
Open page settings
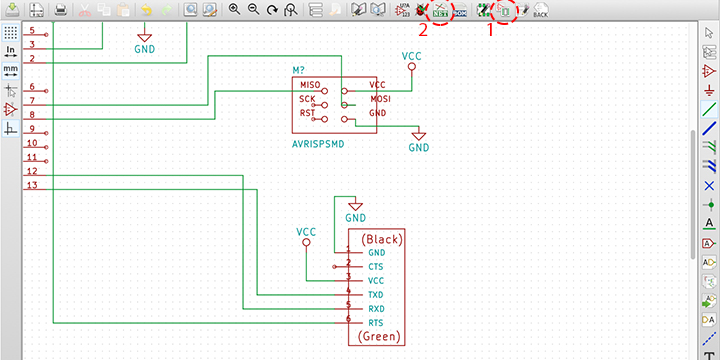(36, 9)
